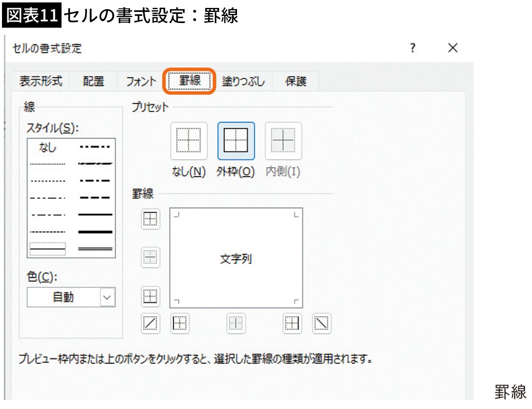Open the 色 (Color) dropdown arrow

pos(107,297)
